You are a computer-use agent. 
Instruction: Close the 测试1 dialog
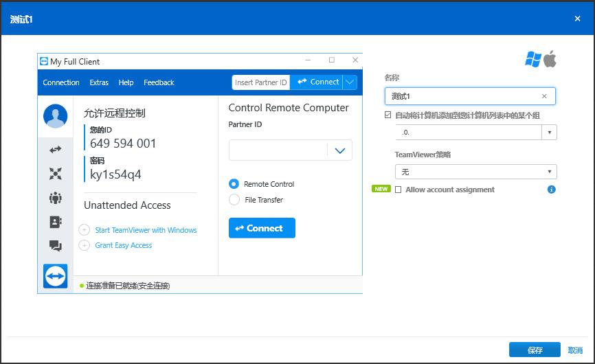click(578, 19)
